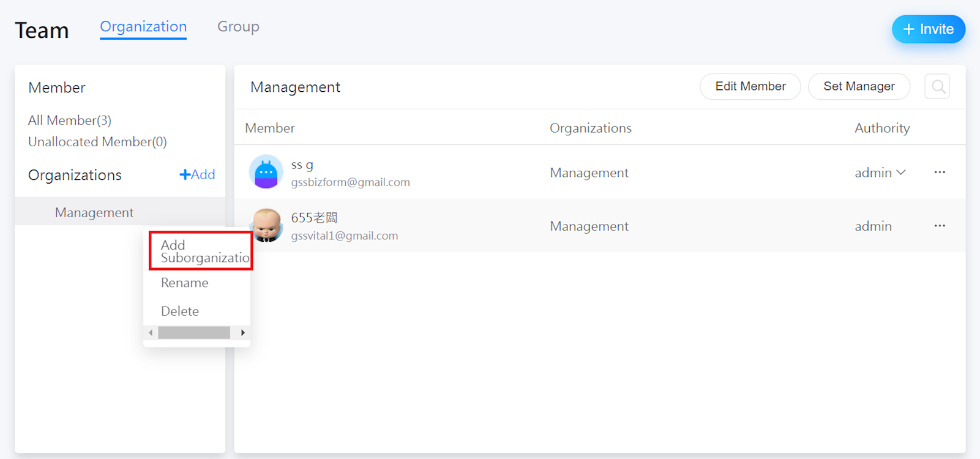Switch to the Organization tab

(x=143, y=27)
